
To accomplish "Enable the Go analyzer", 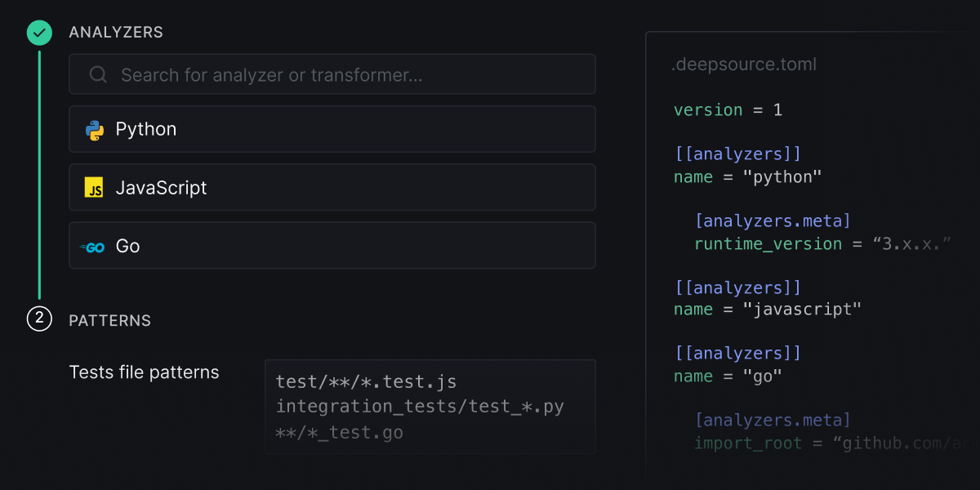I will click(x=332, y=246).
